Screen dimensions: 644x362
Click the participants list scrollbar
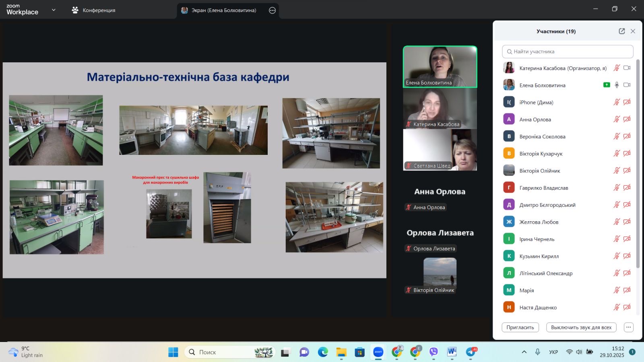coord(638,161)
